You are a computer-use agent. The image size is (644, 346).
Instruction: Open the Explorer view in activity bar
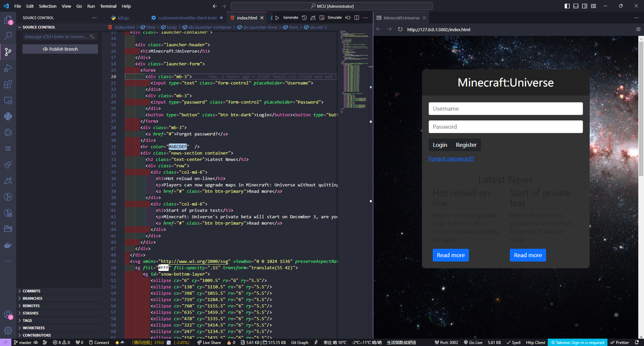tap(8, 20)
